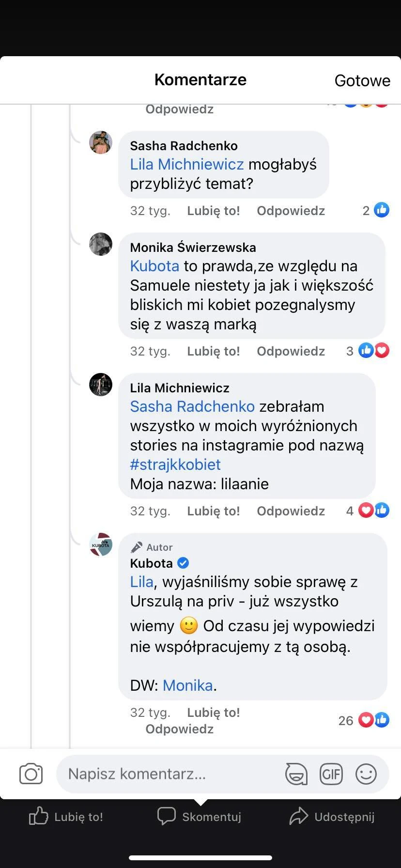Viewport: 401px width, 868px height.
Task: Tap thumbs-up icon in bottom bar
Action: [39, 817]
